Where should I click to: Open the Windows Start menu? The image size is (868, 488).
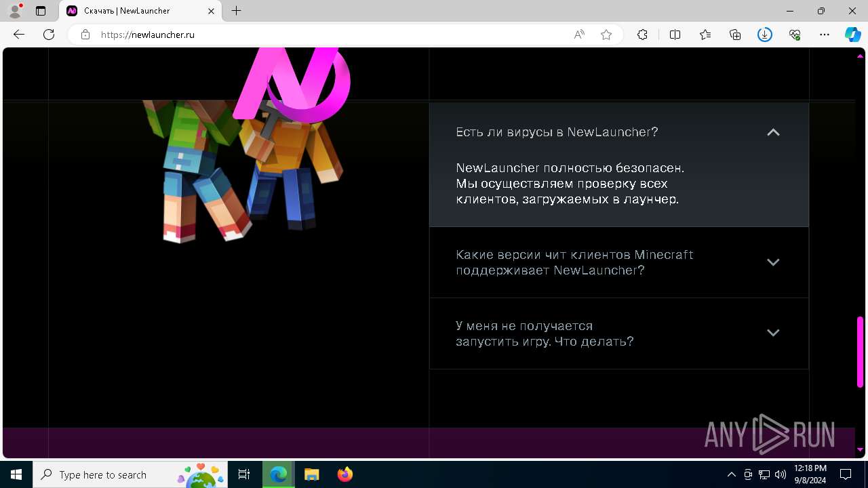(16, 474)
